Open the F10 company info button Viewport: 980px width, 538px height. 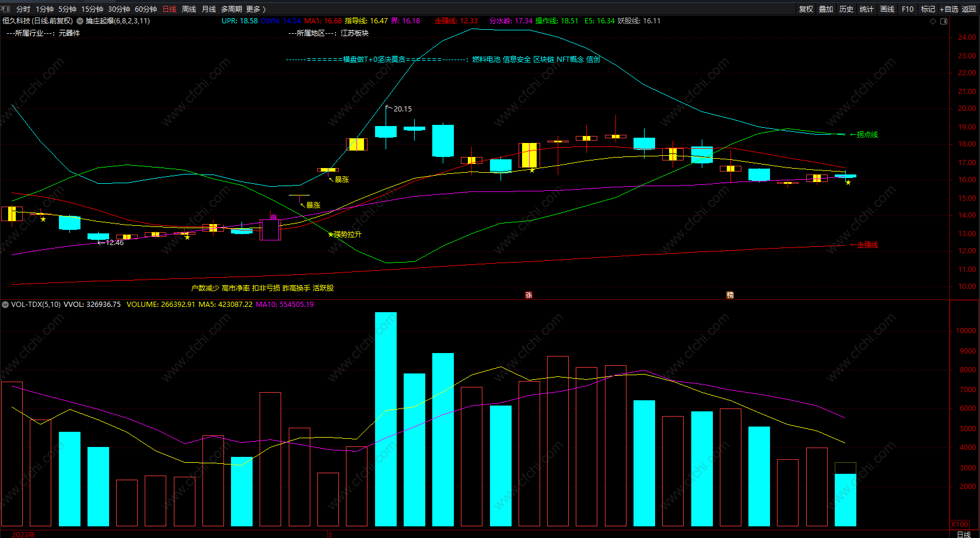pyautogui.click(x=908, y=9)
